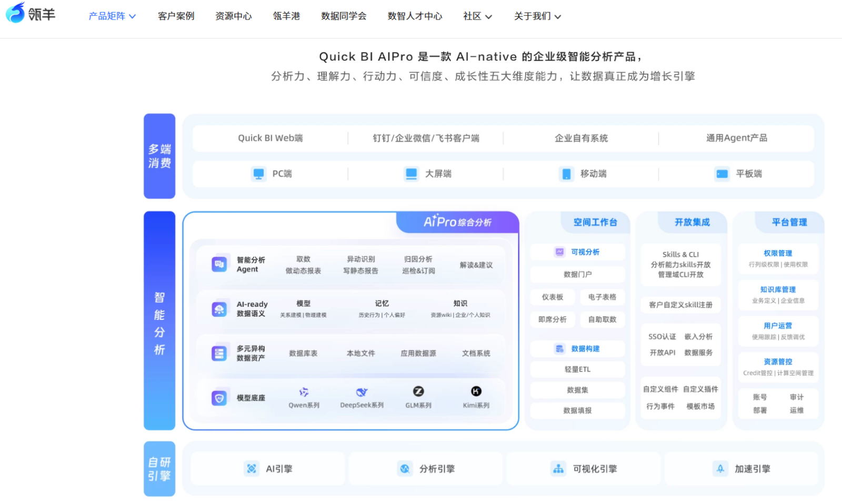
Task: Click the AiPro综合分析 header tab
Action: tap(457, 222)
